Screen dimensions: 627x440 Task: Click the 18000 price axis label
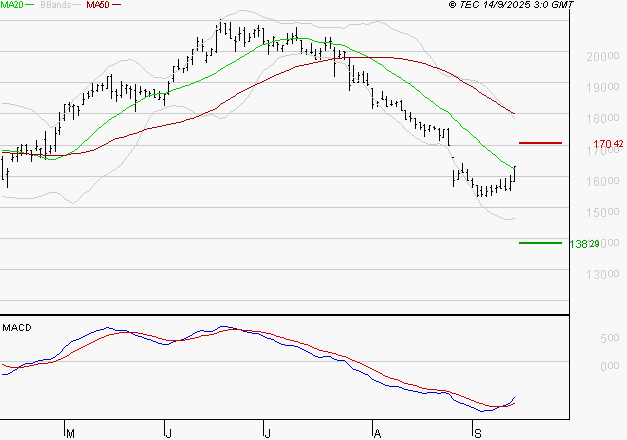[x=603, y=118]
